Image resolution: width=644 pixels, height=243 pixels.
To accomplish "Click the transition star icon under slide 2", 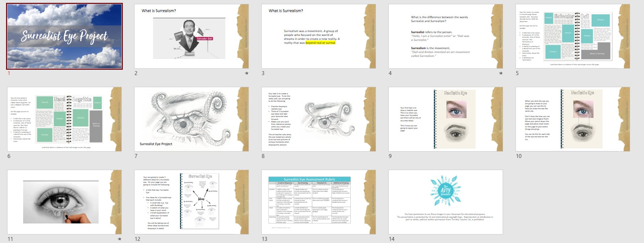I will [246, 73].
